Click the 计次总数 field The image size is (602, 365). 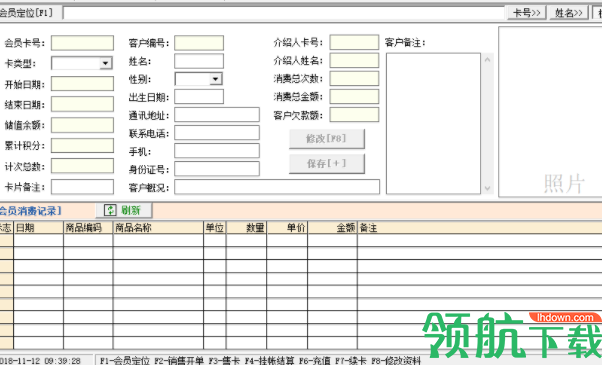[x=83, y=166]
